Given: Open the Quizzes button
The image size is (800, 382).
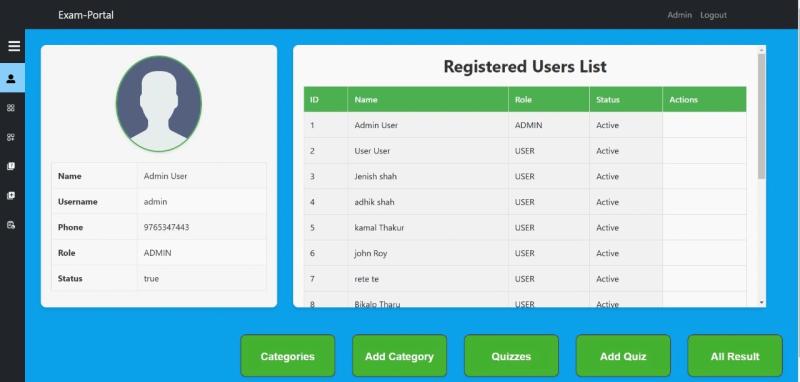Looking at the screenshot, I should 511,356.
